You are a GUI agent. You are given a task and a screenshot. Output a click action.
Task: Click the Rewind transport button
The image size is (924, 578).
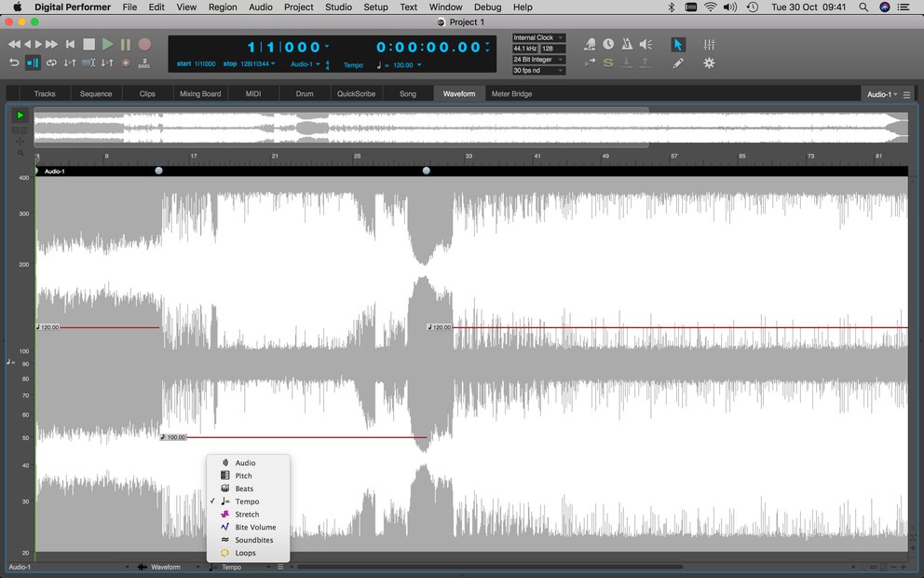(x=14, y=44)
